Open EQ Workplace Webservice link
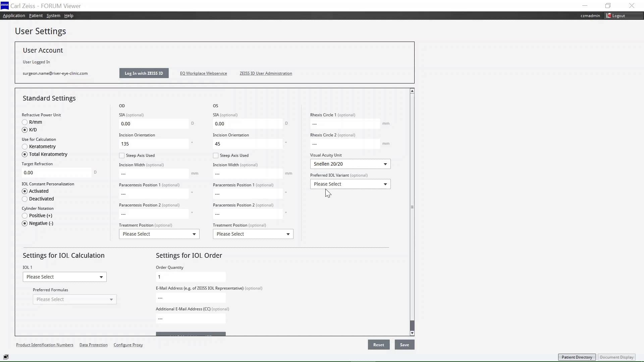Screen dimensions: 644x362 pyautogui.click(x=203, y=73)
